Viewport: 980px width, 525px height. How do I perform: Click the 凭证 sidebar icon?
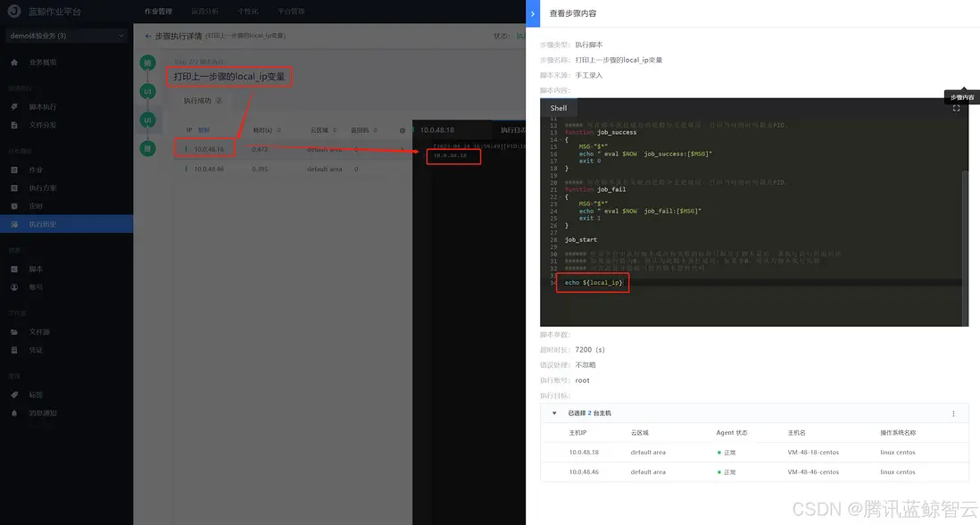point(14,350)
